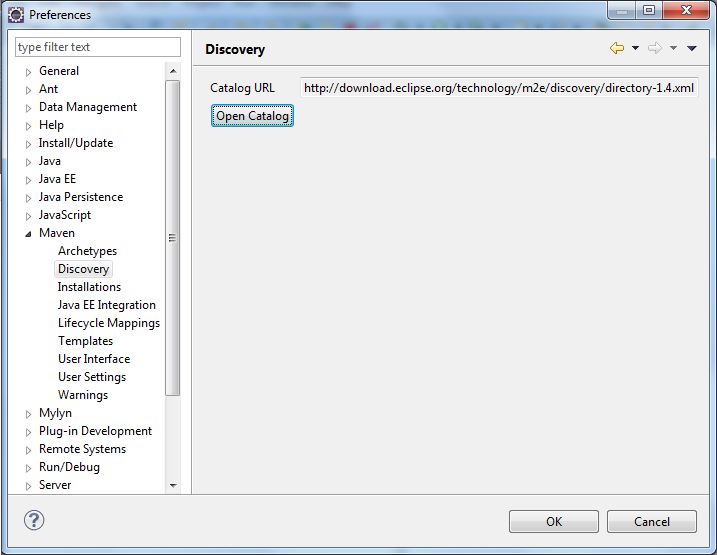This screenshot has height=555, width=717.
Task: Select the JavaScript category label
Action: coord(65,215)
